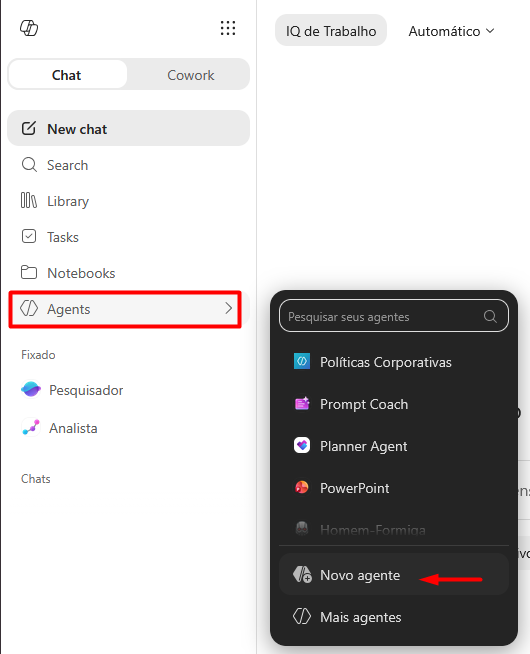This screenshot has width=530, height=654.
Task: Select the Chat tab
Action: click(67, 75)
